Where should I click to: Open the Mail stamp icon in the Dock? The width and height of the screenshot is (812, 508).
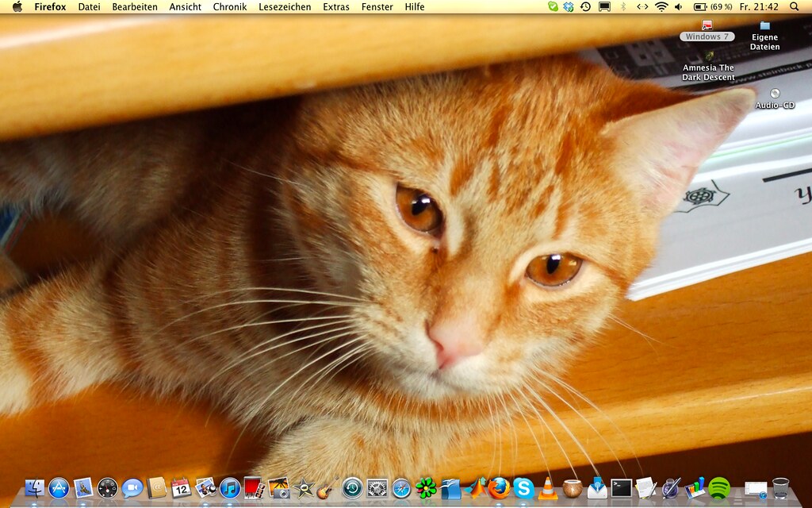83,488
